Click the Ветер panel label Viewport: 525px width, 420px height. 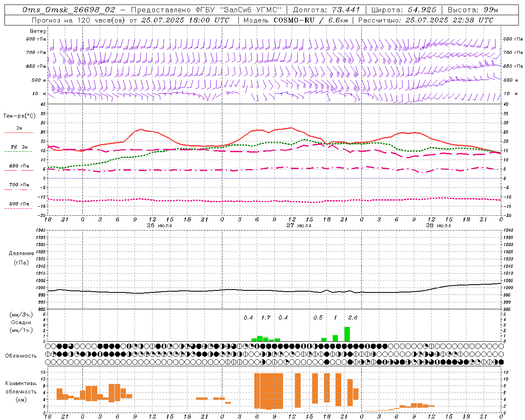[38, 31]
